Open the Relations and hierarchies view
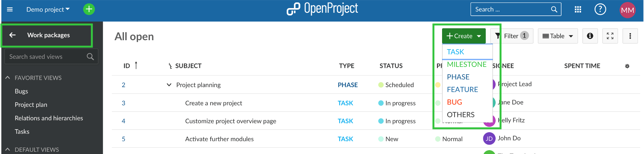 49,118
